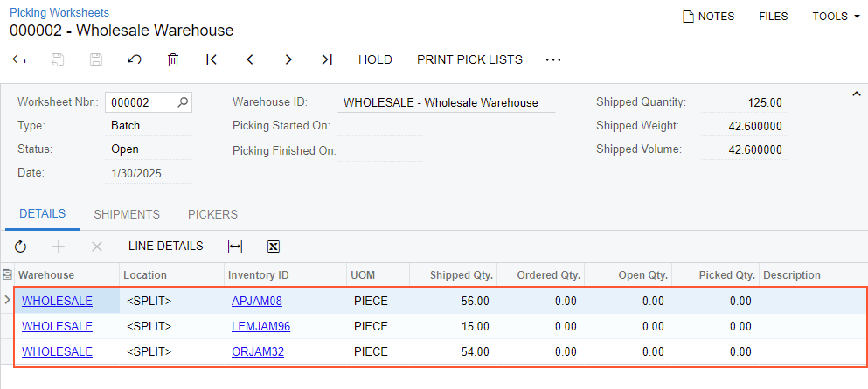Open the APJAM08 inventory link
The height and width of the screenshot is (389, 868).
point(256,302)
